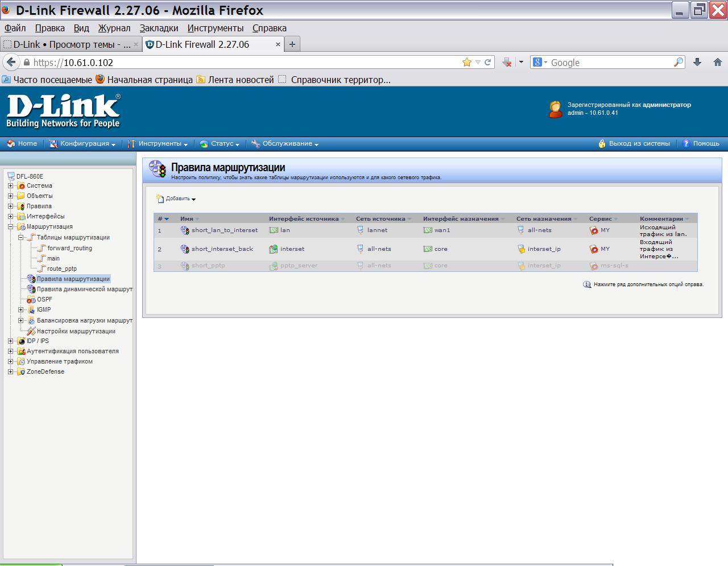Expand the IDP / IPS tree node
The image size is (728, 566).
10,341
